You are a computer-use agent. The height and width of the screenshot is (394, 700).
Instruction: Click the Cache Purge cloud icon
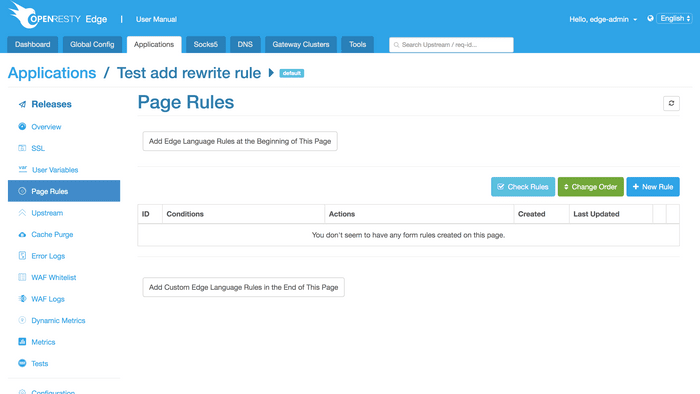(22, 234)
